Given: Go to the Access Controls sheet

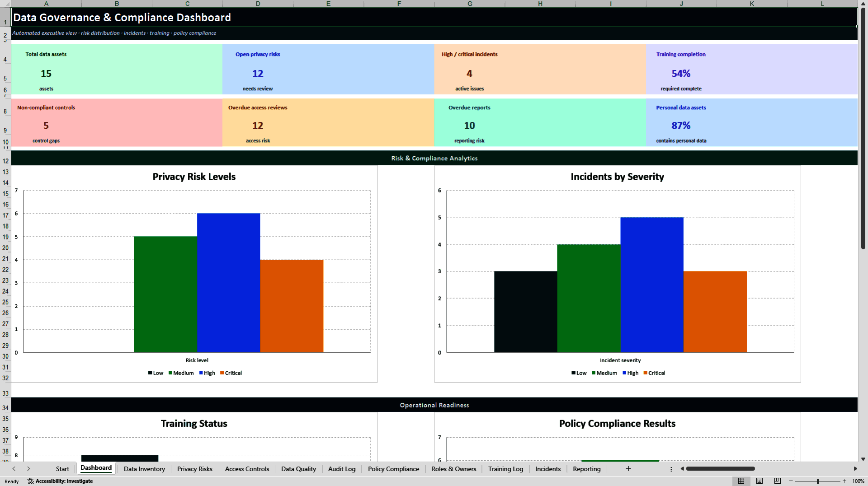Looking at the screenshot, I should (247, 469).
